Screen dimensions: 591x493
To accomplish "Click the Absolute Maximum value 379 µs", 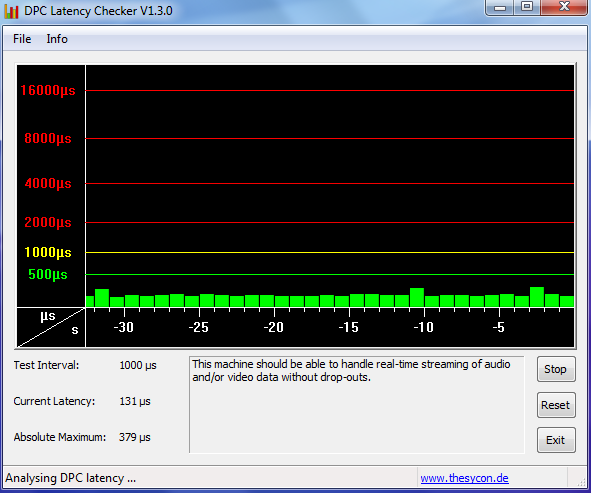I will 135,437.
